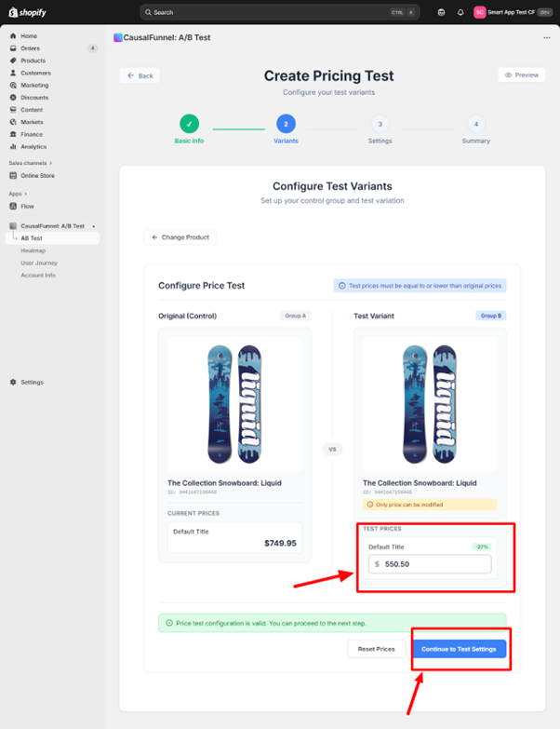Go to User Journey menu item
This screenshot has width=560, height=729.
[x=39, y=263]
